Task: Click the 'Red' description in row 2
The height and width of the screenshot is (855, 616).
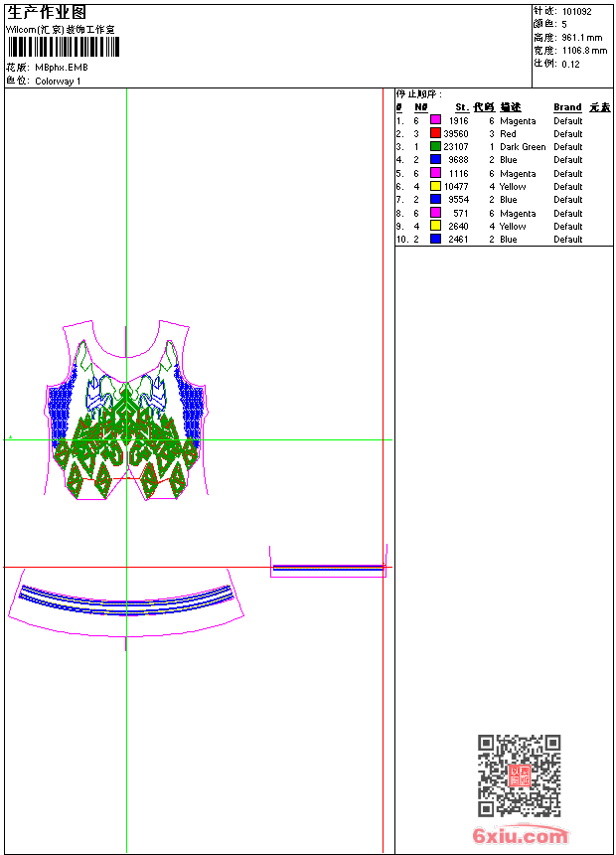Action: coord(508,134)
